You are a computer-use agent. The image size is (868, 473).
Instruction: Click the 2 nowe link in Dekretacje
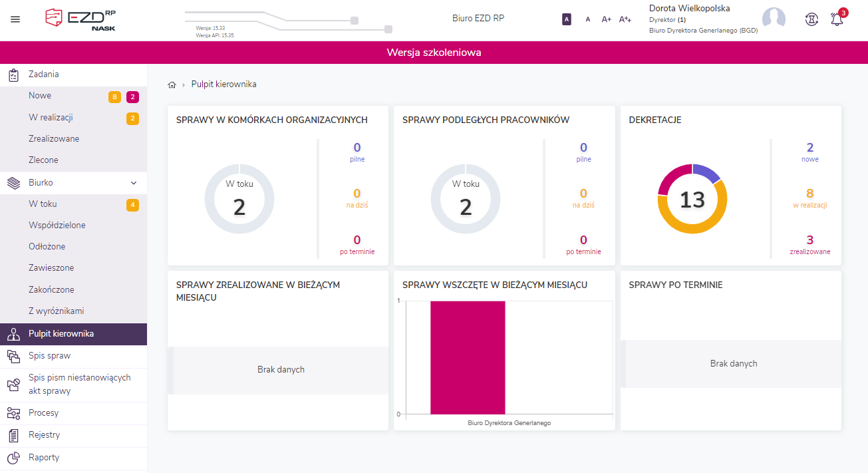pos(809,152)
